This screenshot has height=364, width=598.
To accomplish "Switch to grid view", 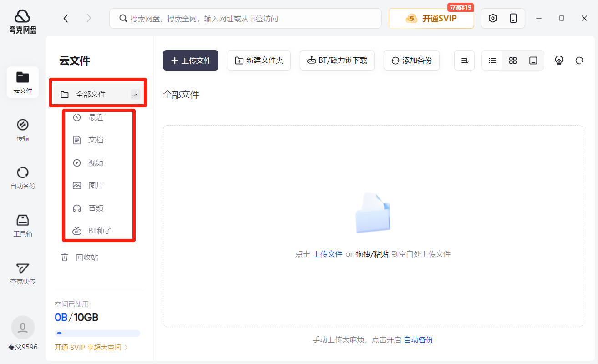I will pos(513,61).
